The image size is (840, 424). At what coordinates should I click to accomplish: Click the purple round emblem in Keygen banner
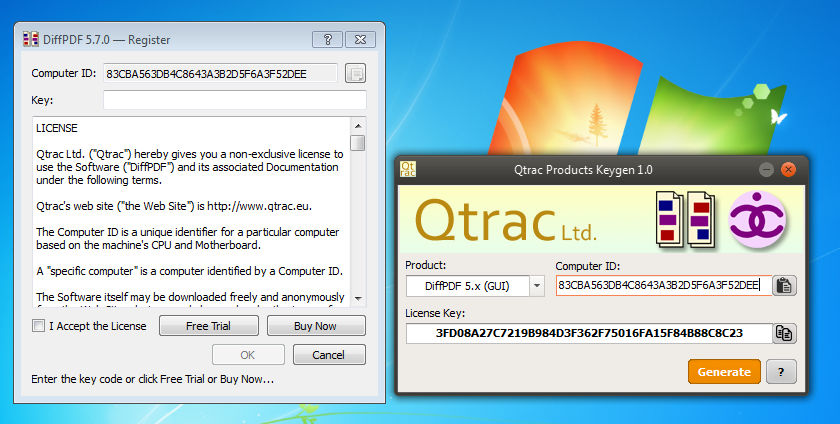click(x=757, y=220)
